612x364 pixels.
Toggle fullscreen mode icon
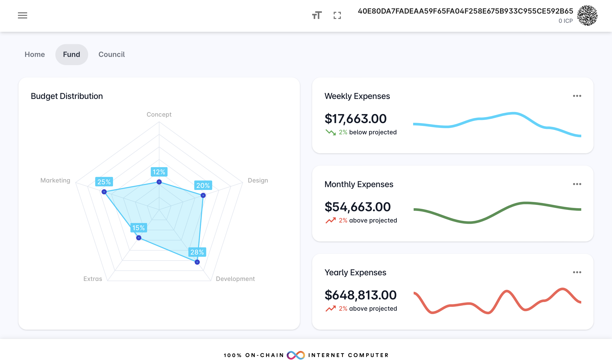pos(337,15)
